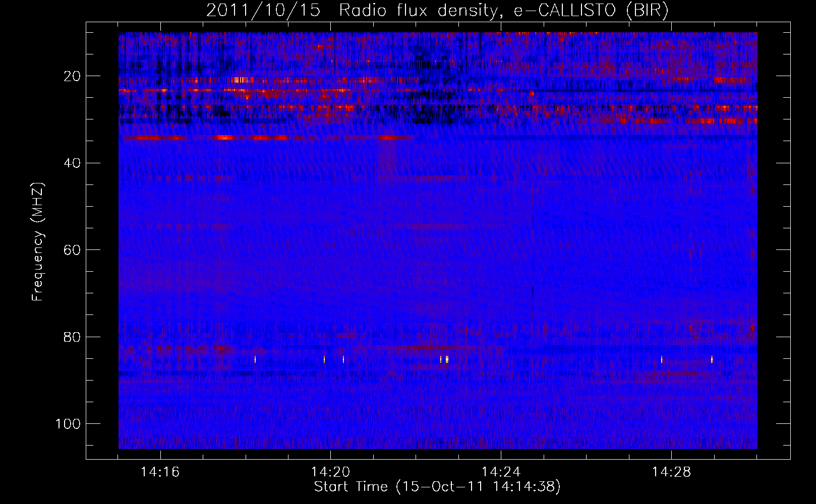Select the 'Frequency (MHZ)' y-axis label
This screenshot has width=816, height=504.
pos(38,242)
